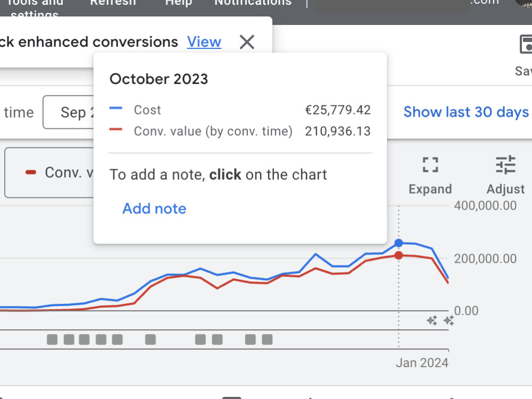Image resolution: width=532 pixels, height=399 pixels.
Task: Click the Save icon in top right
Action: (x=526, y=44)
